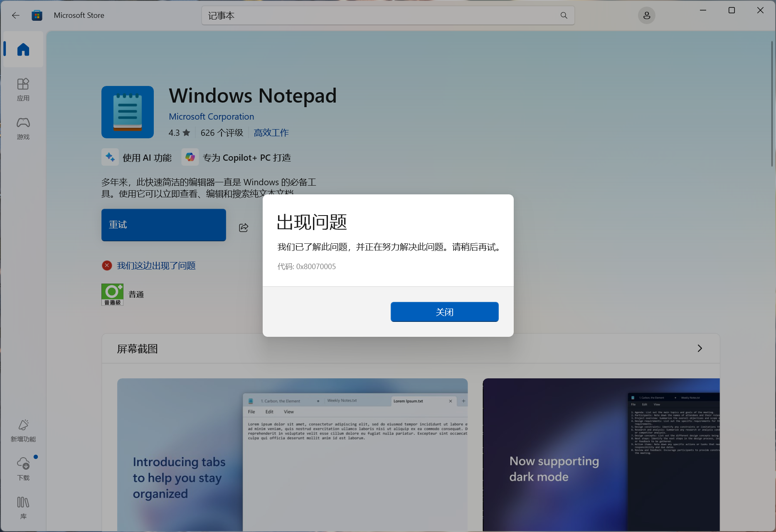Click the 普通 age rating badge
The image size is (776, 532).
point(112,294)
